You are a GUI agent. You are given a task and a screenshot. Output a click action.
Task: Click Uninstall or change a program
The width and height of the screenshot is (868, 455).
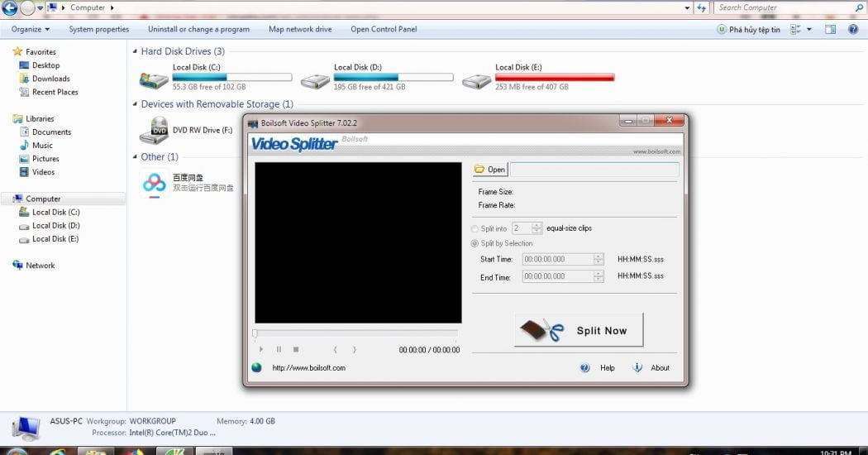[198, 30]
